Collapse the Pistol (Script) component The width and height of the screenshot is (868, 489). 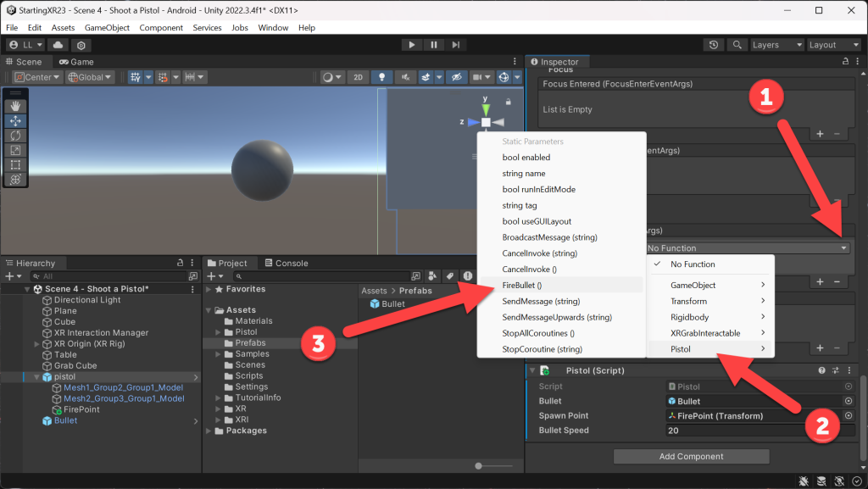[x=532, y=370]
